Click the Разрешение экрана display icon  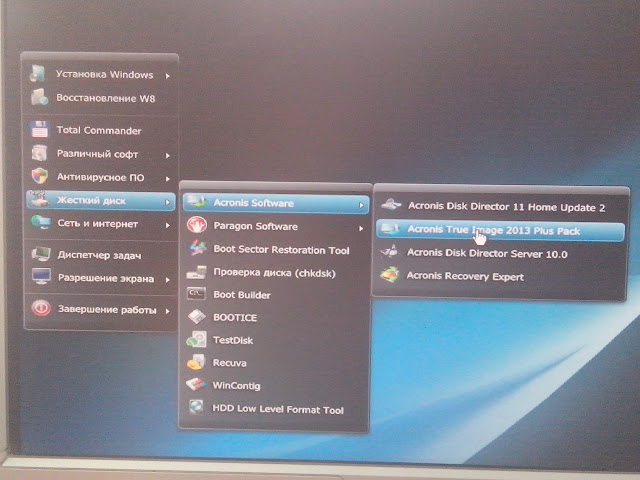(42, 277)
